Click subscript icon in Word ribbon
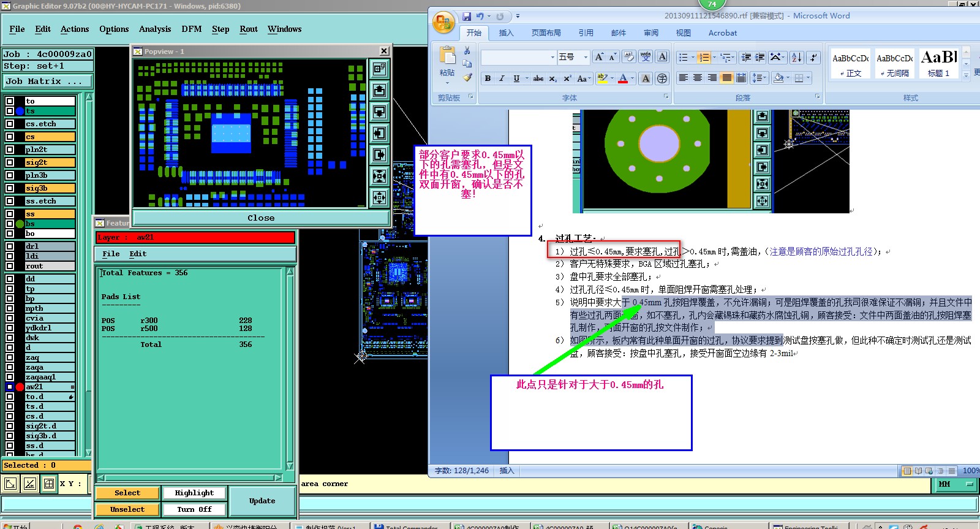This screenshot has width=980, height=529. click(x=552, y=78)
